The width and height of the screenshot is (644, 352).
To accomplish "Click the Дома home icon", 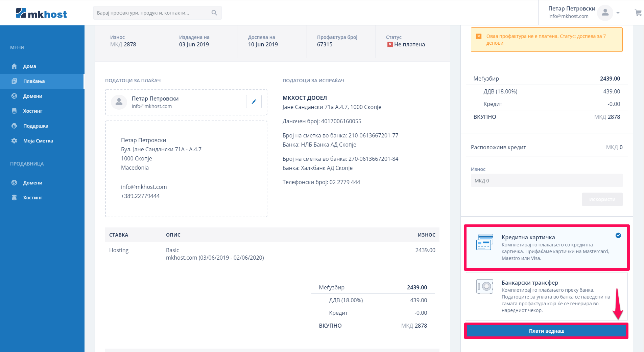I will click(x=14, y=66).
